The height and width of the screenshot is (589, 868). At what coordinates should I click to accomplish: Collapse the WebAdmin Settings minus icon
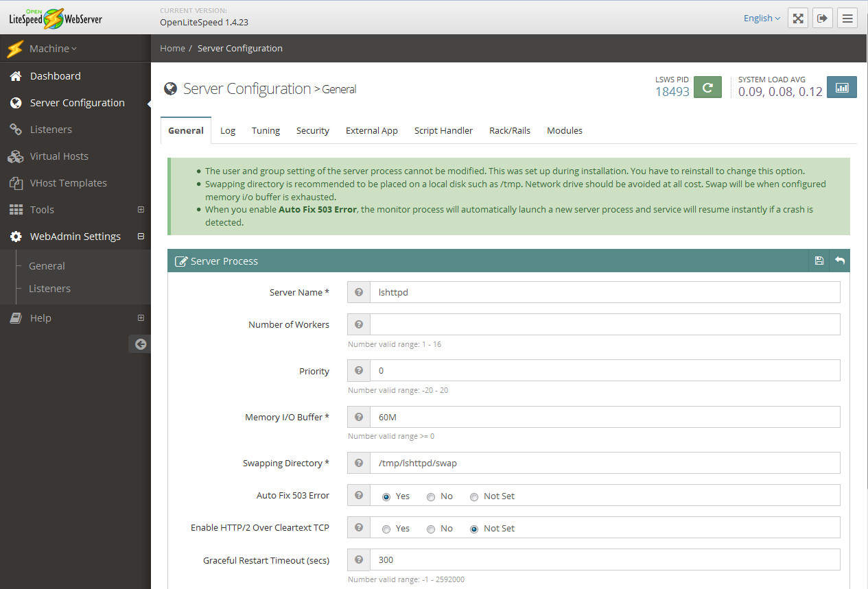click(x=141, y=237)
